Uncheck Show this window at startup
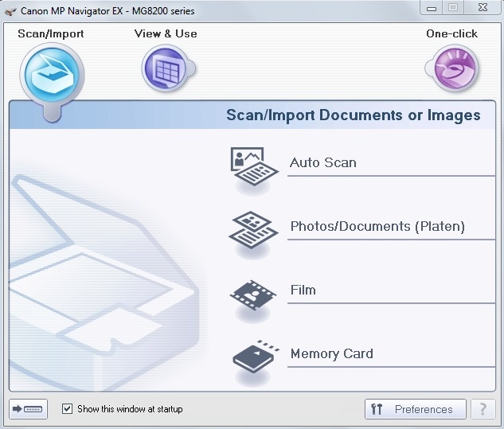 68,409
